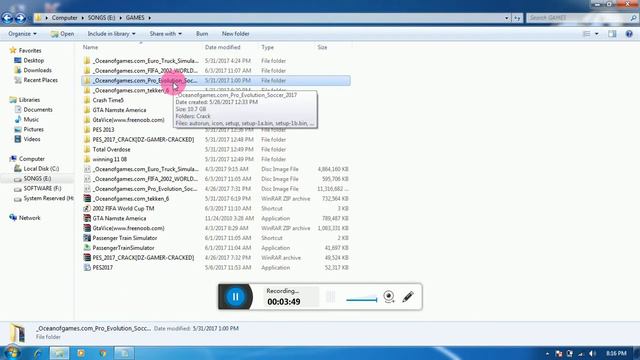Create a New folder
This screenshot has width=640, height=360.
[x=236, y=34]
